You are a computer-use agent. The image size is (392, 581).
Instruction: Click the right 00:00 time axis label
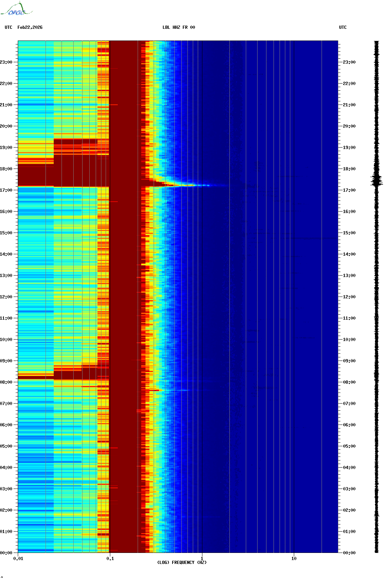[349, 553]
